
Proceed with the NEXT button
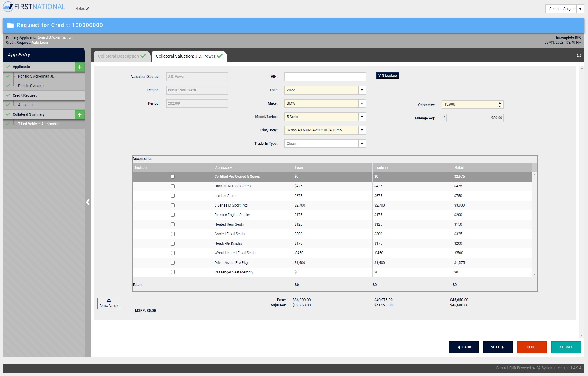pos(498,347)
